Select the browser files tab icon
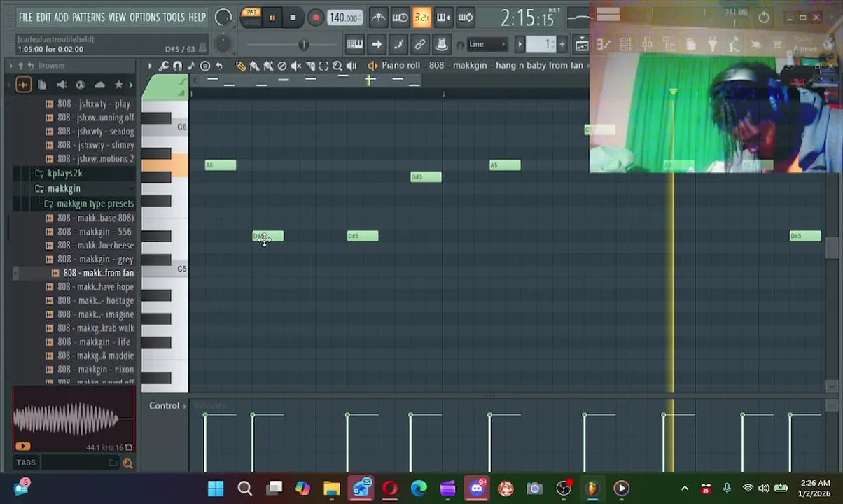The height and width of the screenshot is (504, 843). 42,85
